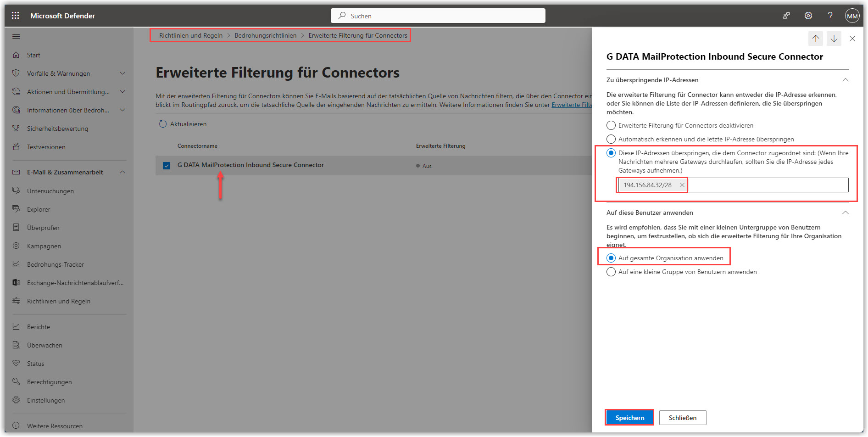Click the Weitere Ressourcen info icon

16,426
